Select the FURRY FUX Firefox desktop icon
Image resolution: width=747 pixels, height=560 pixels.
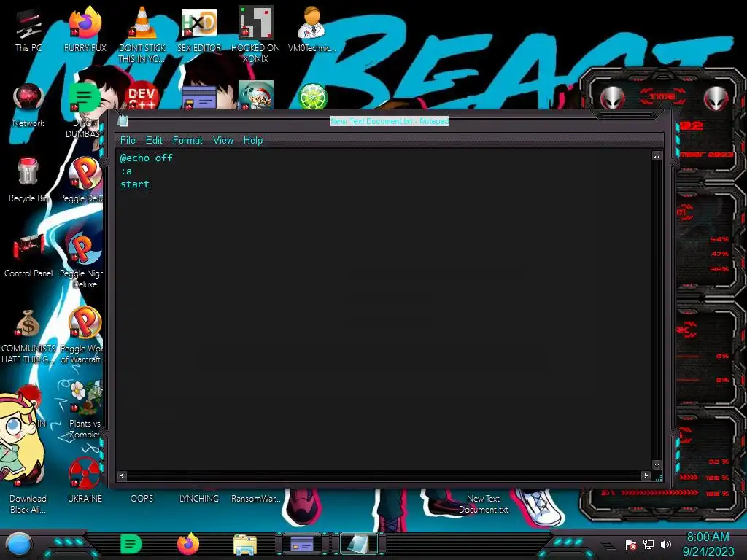point(85,29)
